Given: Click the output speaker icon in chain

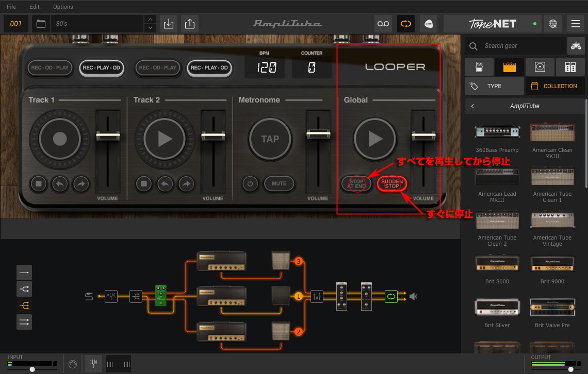Looking at the screenshot, I should (413, 297).
